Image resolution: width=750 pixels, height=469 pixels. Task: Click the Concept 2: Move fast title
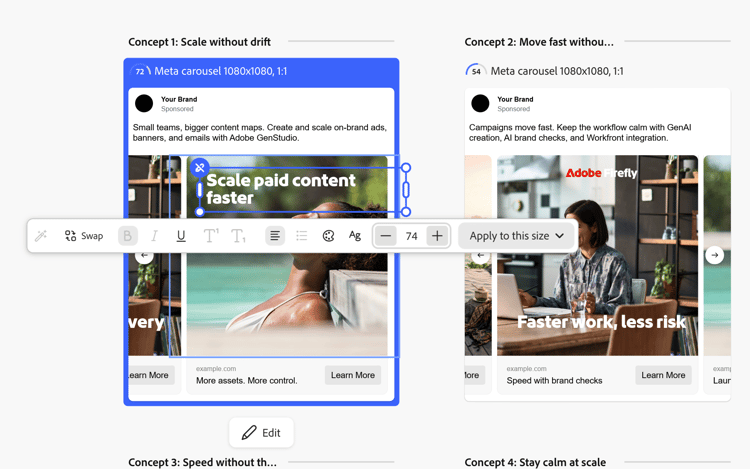539,42
